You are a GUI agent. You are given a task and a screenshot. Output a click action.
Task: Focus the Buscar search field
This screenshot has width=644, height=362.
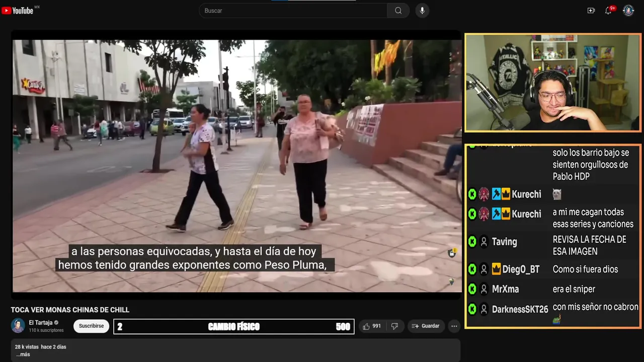[x=293, y=11]
